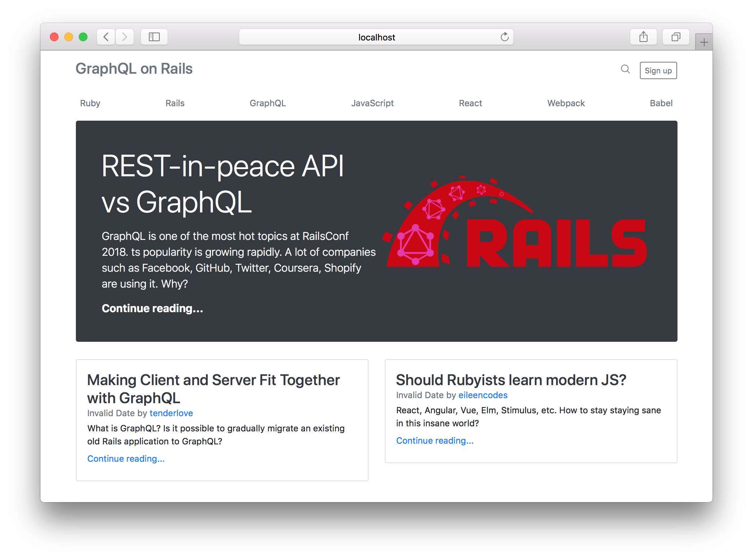
Task: Select the Ruby category
Action: (x=90, y=103)
